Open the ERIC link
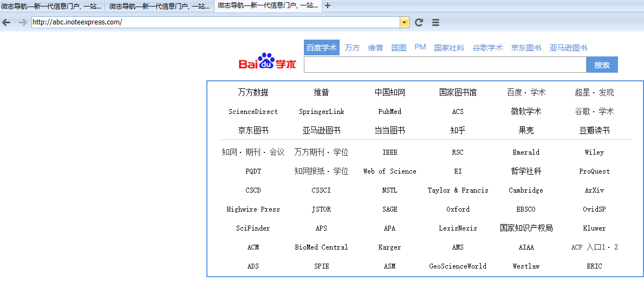 pos(594,266)
